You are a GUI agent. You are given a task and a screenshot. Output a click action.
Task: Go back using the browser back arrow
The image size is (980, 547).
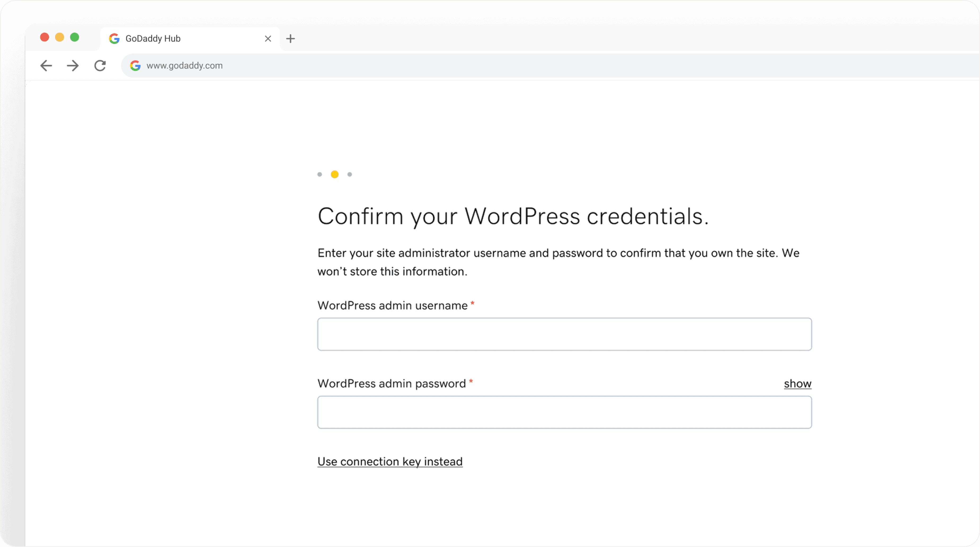[46, 65]
